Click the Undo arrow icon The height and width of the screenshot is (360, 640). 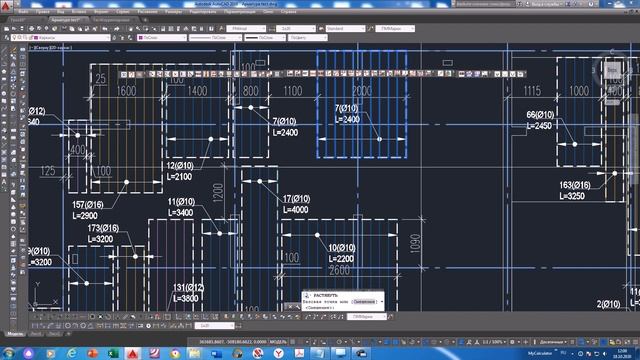click(x=105, y=29)
